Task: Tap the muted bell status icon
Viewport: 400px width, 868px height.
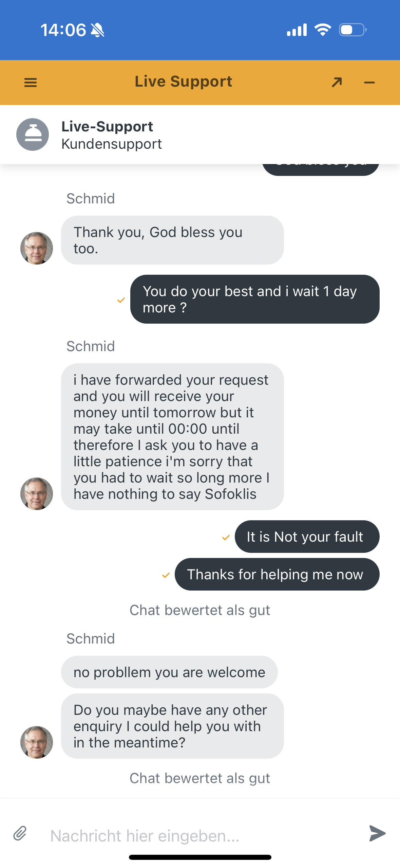Action: point(98,30)
